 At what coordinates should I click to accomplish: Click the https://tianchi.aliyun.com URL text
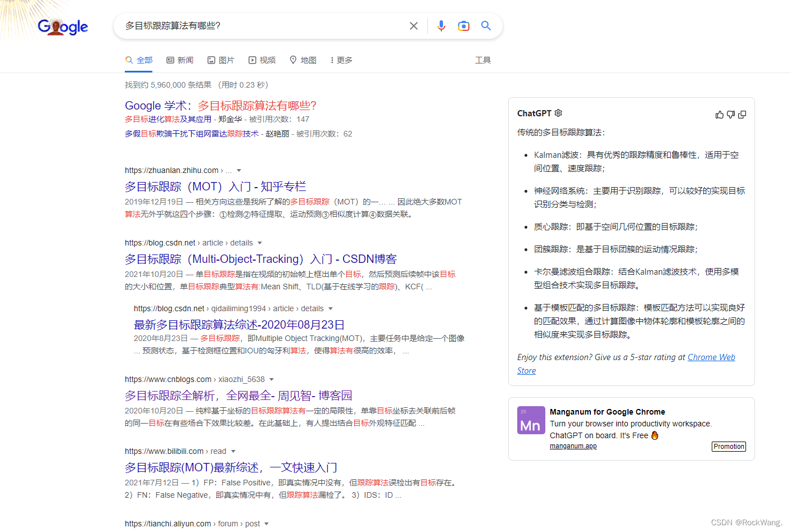click(168, 524)
